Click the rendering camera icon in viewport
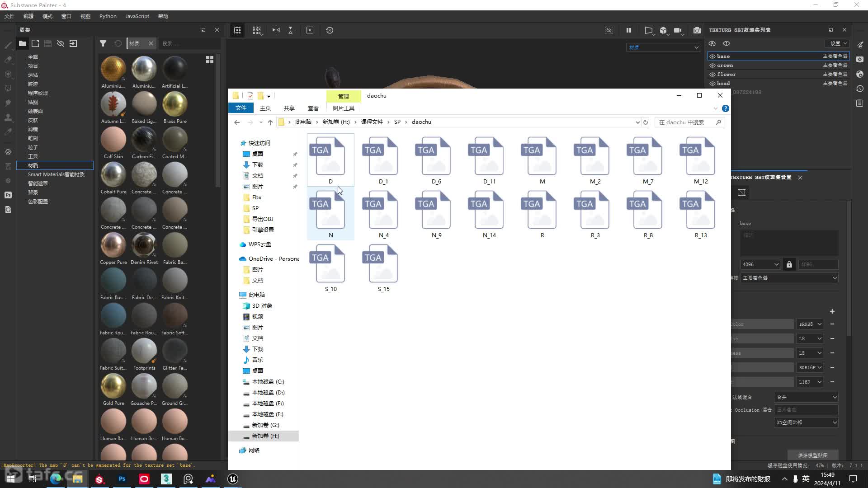 pos(697,30)
